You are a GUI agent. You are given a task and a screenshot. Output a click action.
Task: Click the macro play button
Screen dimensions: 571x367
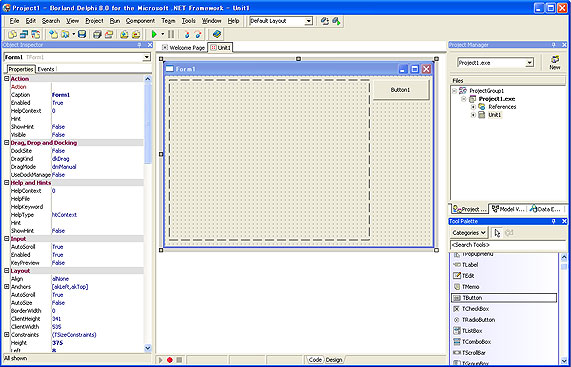click(161, 360)
